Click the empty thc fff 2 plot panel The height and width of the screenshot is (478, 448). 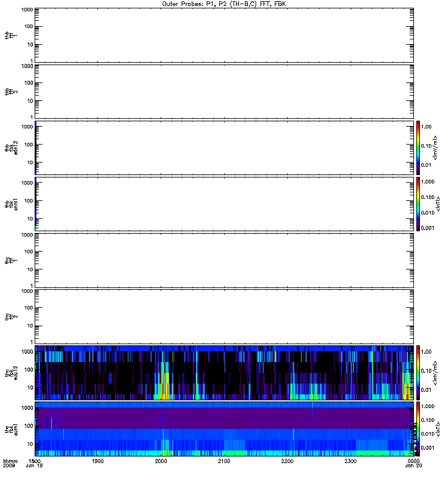[x=225, y=317]
